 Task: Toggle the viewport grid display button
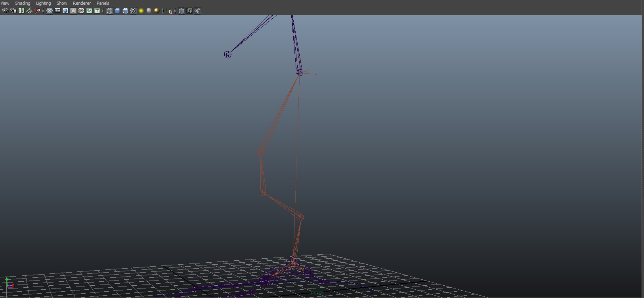(50, 11)
